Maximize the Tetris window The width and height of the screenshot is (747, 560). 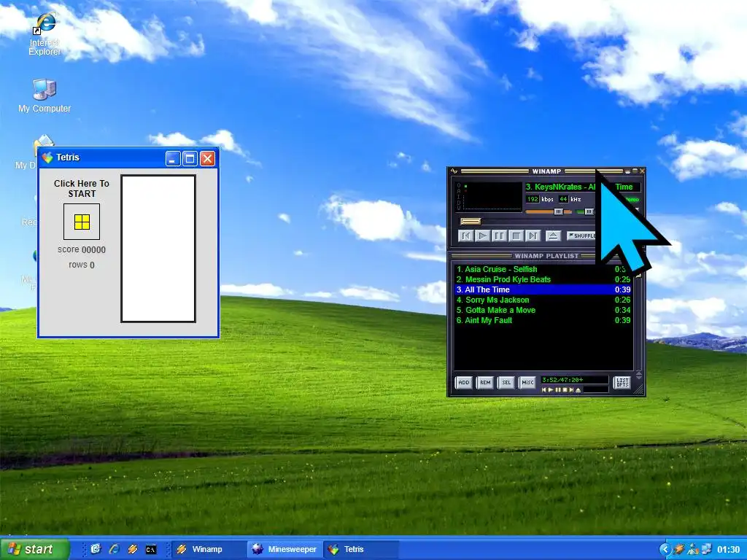click(190, 158)
